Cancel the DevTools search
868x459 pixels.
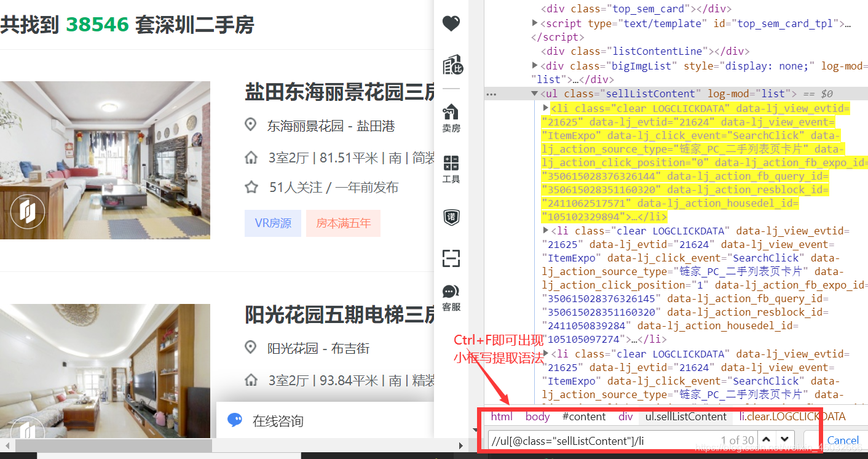pyautogui.click(x=843, y=440)
